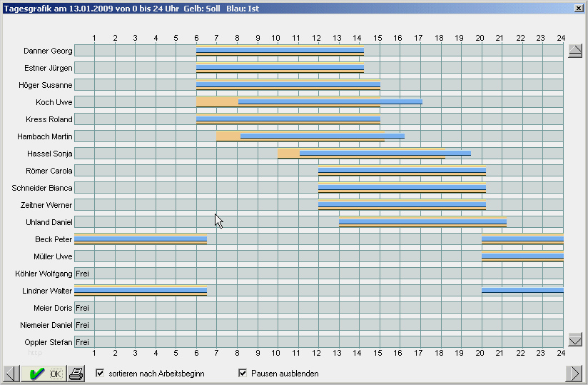Viewport: 588px width, 385px height.
Task: Print the daily chart with printer icon
Action: (76, 374)
